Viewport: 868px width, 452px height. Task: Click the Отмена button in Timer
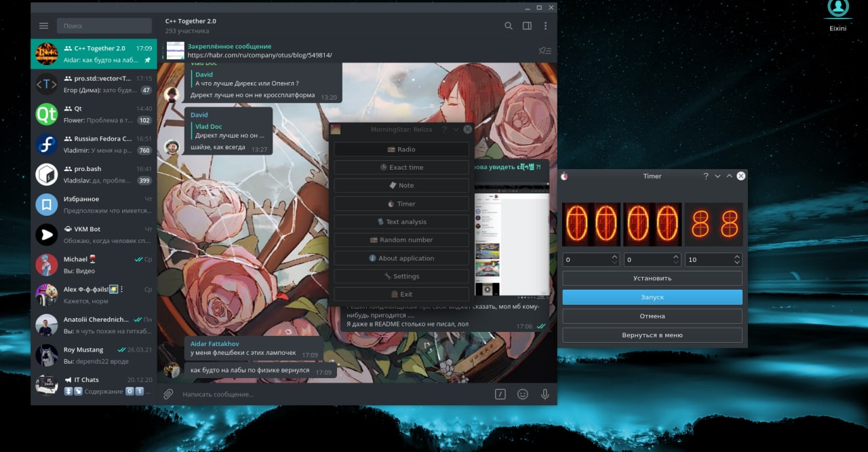[652, 316]
